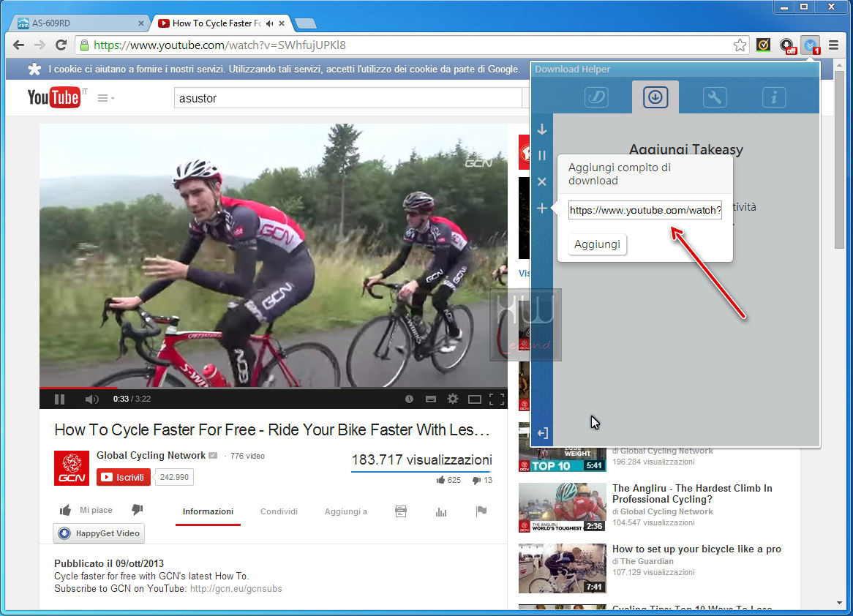
Task: Click the logout icon in Download Helper sidebar
Action: click(542, 433)
